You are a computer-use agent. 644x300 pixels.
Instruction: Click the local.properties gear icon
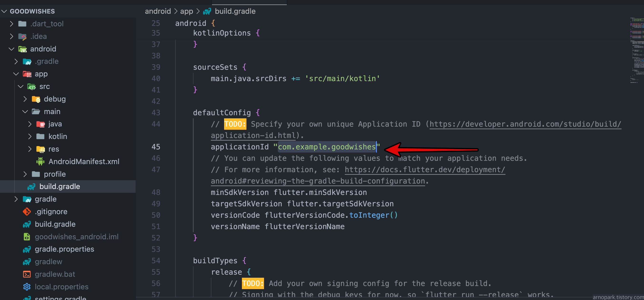[27, 287]
